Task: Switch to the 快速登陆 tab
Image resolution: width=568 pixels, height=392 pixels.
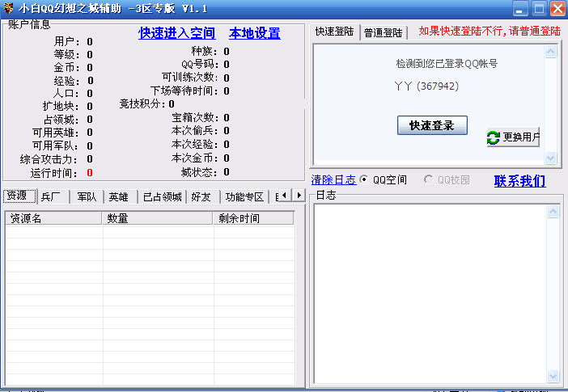Action: point(334,32)
